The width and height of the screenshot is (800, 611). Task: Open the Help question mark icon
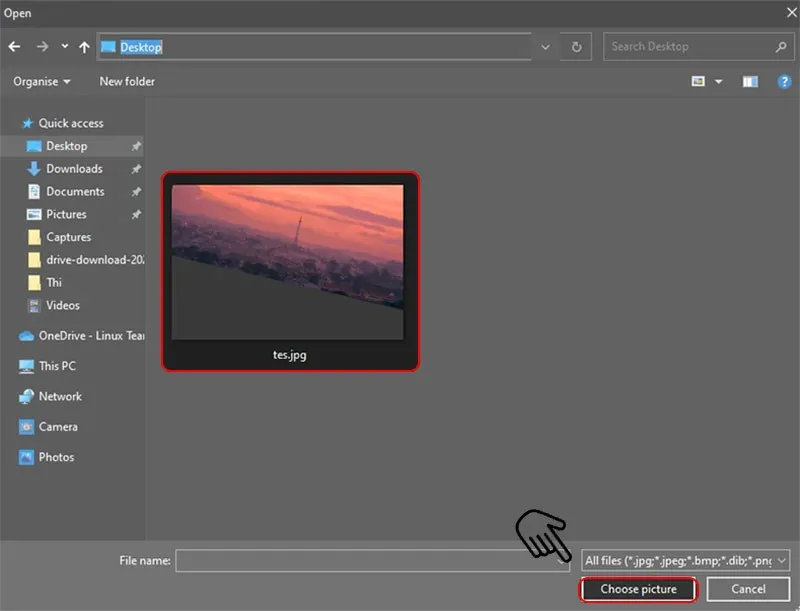click(785, 81)
